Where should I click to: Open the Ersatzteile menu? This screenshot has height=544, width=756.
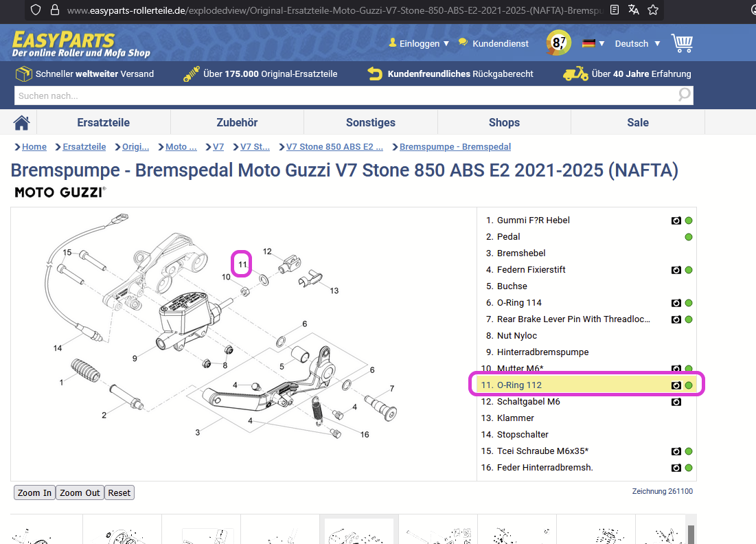[104, 122]
